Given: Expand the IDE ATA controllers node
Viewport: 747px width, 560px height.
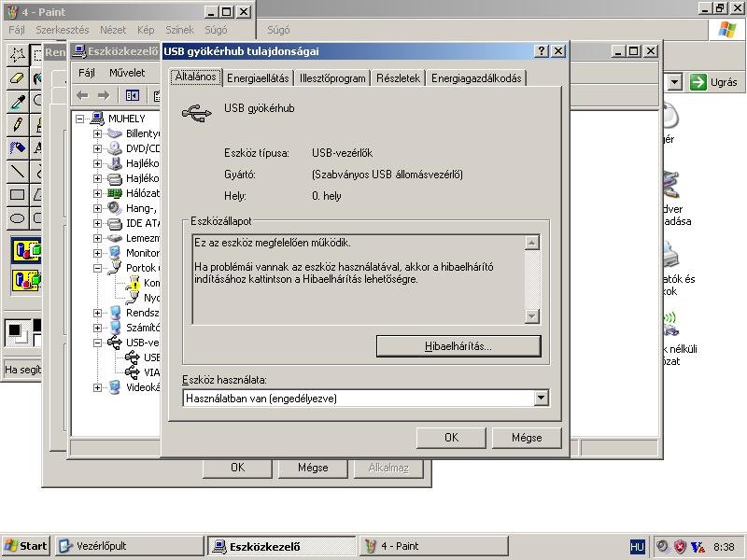Looking at the screenshot, I should click(98, 223).
